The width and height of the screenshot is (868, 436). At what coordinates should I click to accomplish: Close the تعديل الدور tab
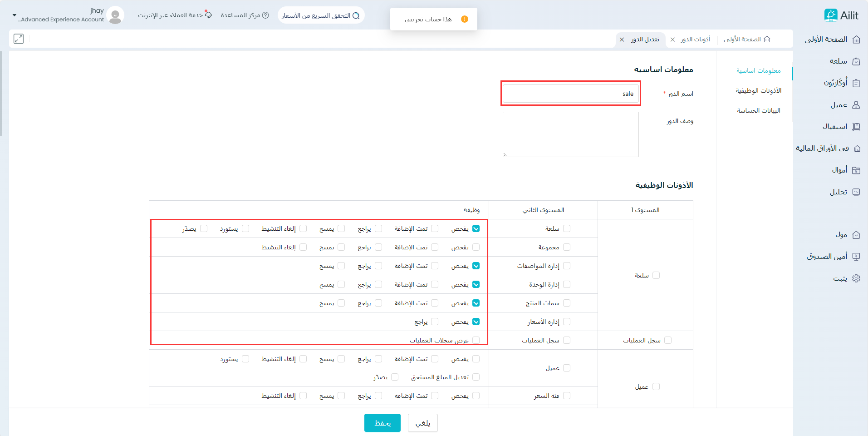[622, 40]
